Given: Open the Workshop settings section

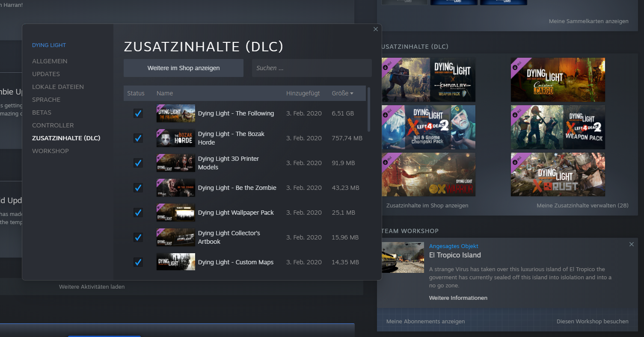Looking at the screenshot, I should click(50, 151).
